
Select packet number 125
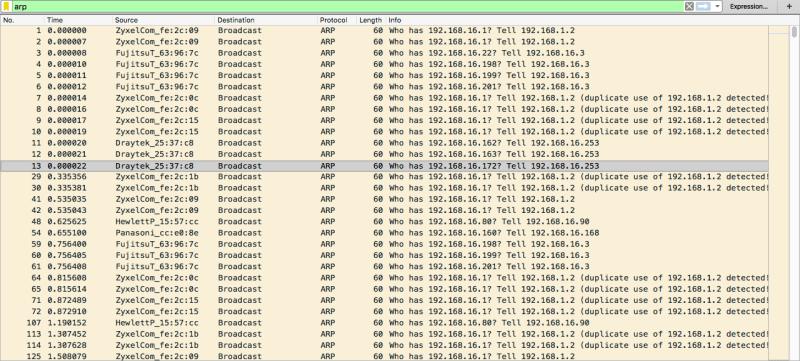click(384, 356)
